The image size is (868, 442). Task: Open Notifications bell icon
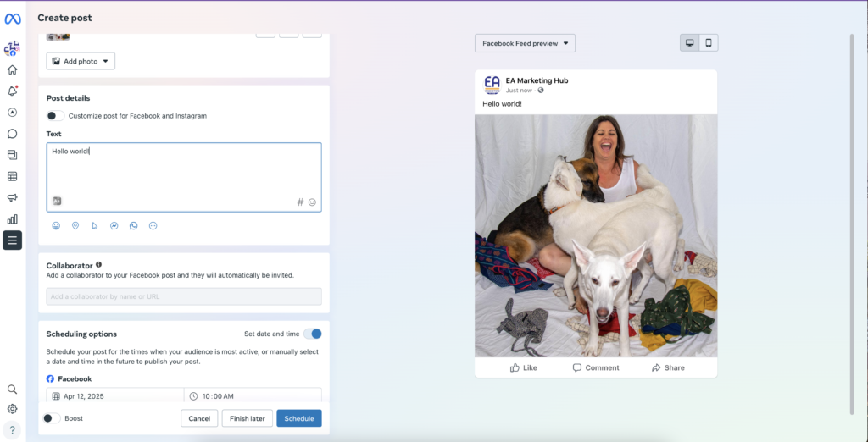pos(12,91)
